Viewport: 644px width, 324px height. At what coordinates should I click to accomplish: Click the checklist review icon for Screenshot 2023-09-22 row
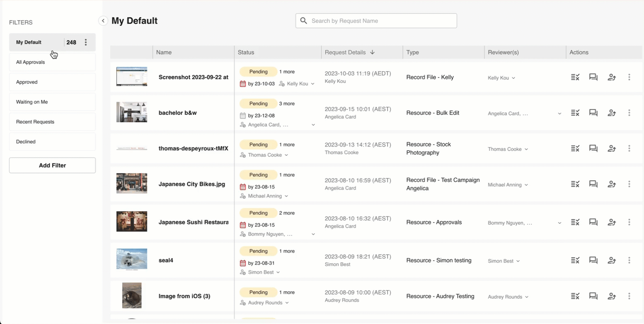pos(575,77)
